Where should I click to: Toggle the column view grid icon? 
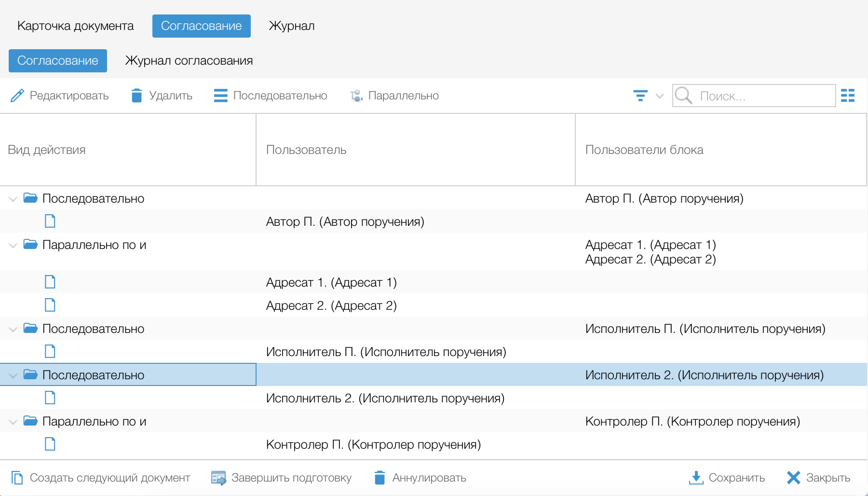847,96
